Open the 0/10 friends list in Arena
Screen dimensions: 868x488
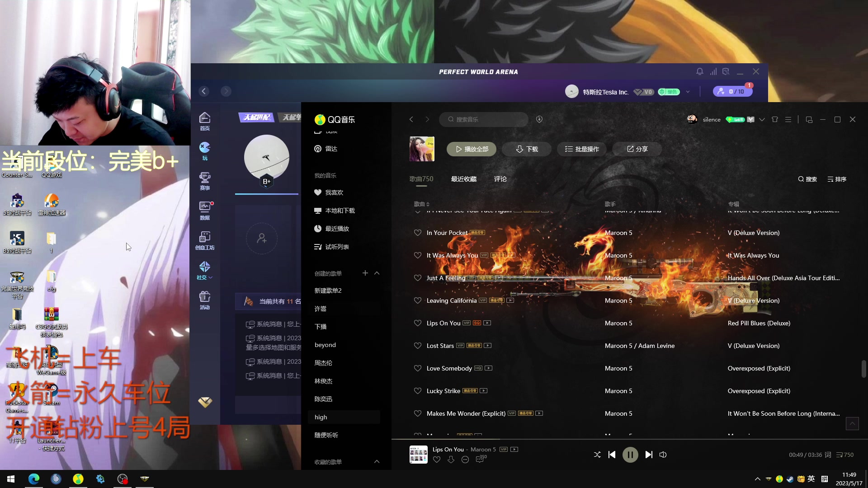click(x=732, y=91)
